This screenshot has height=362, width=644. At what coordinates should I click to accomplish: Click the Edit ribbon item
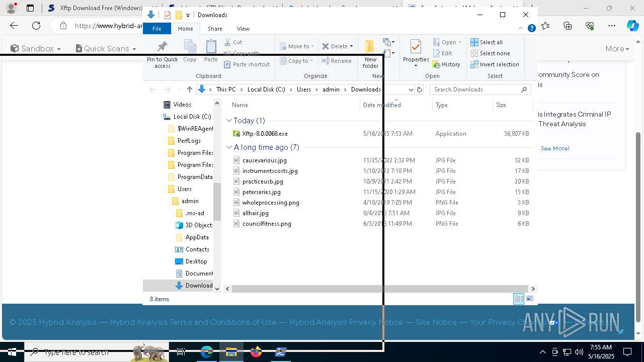(x=442, y=53)
